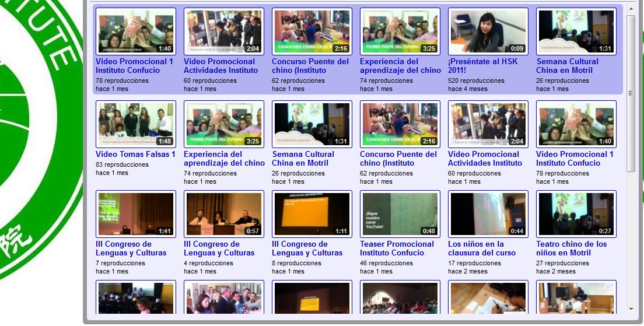Click the scrollbar track below the thumb
Image resolution: width=644 pixels, height=326 pixels.
point(631,238)
